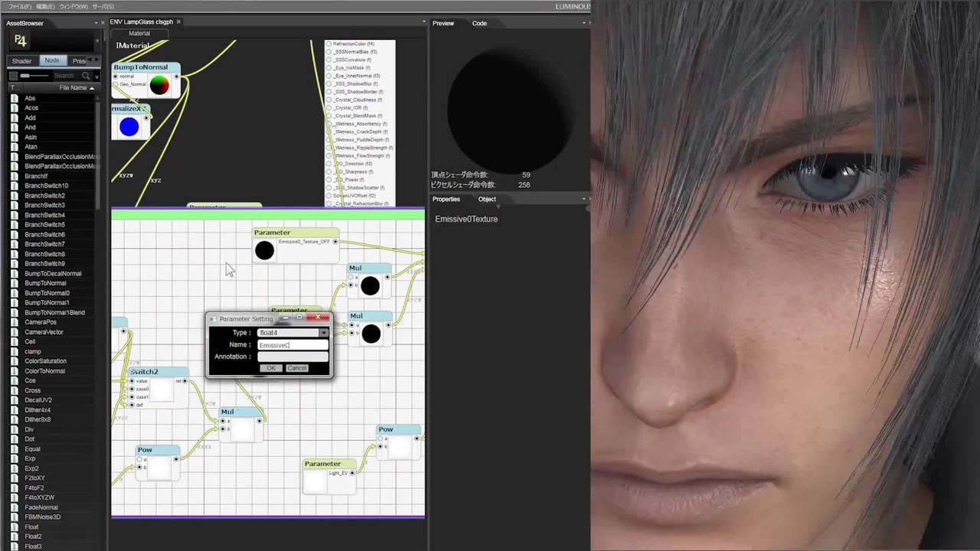The height and width of the screenshot is (551, 980).
Task: Select the Preview tab
Action: point(443,23)
